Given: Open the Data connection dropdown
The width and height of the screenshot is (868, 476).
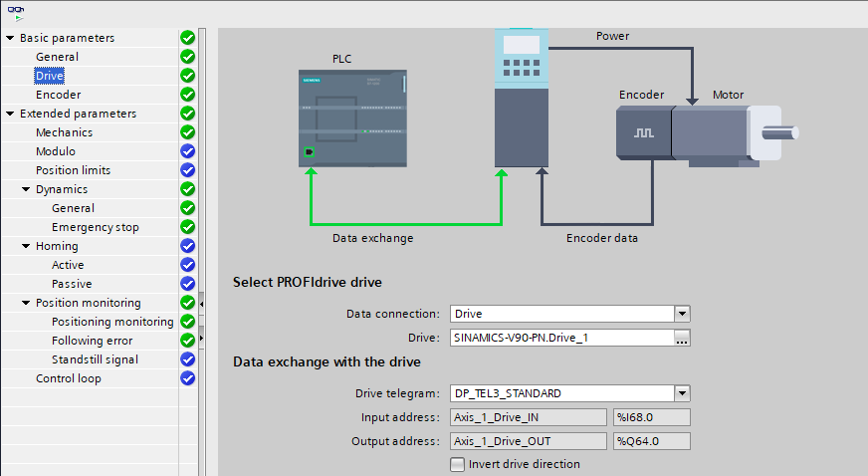Looking at the screenshot, I should click(682, 314).
